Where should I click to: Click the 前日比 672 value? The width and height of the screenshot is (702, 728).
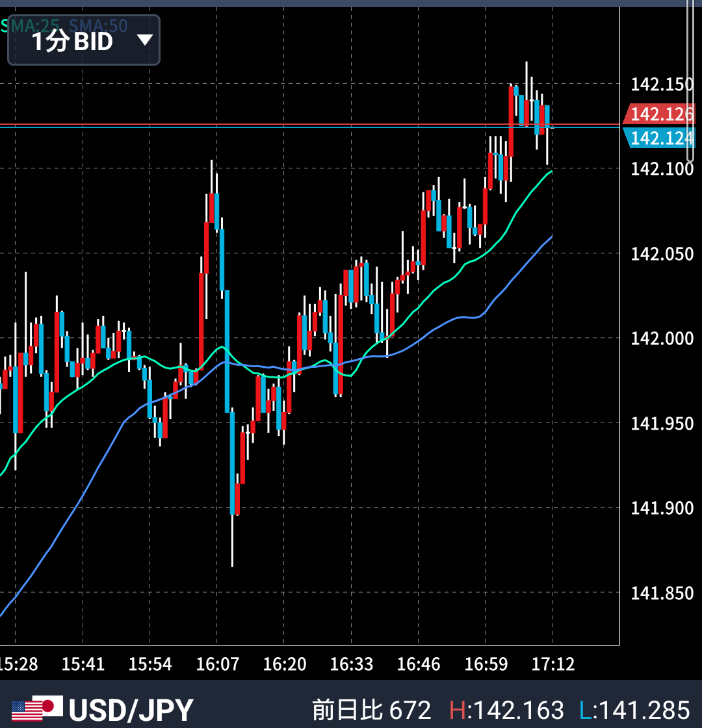[371, 710]
